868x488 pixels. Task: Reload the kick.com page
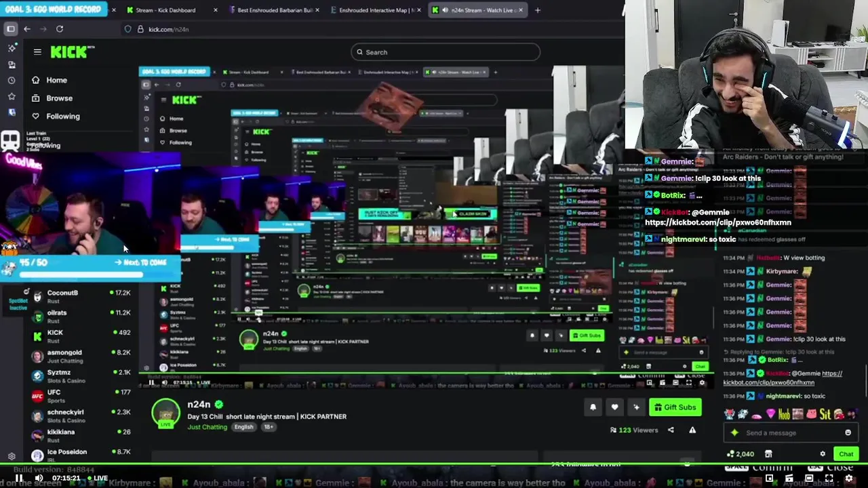point(60,29)
